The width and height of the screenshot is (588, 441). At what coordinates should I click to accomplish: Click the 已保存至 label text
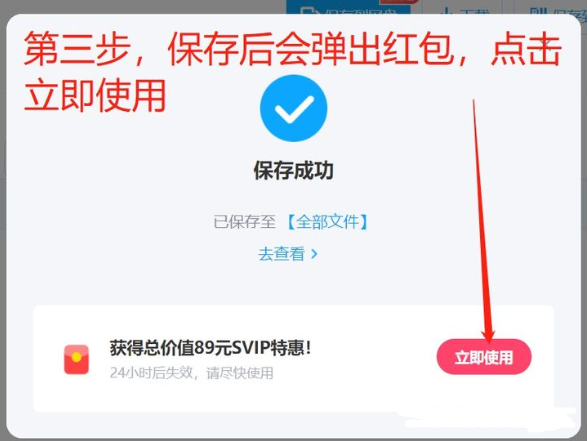(244, 222)
